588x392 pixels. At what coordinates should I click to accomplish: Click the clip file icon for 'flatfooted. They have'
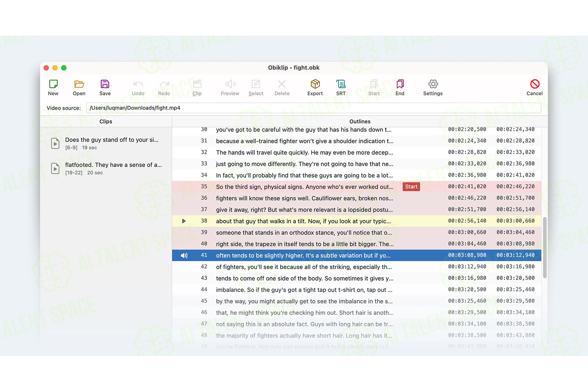tap(55, 169)
